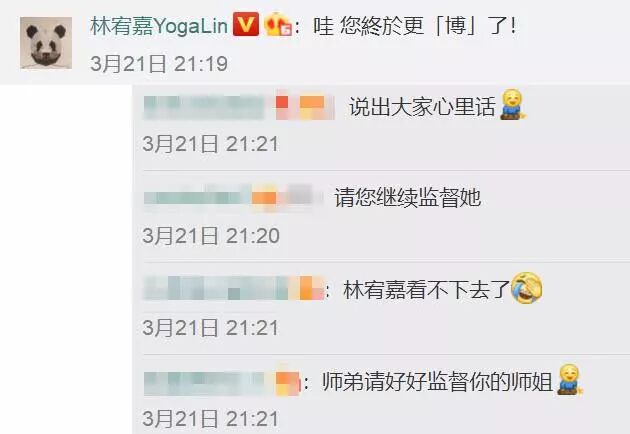Screen dimensions: 630x434
Task: Click the red badge beside first reply username
Action: [283, 104]
